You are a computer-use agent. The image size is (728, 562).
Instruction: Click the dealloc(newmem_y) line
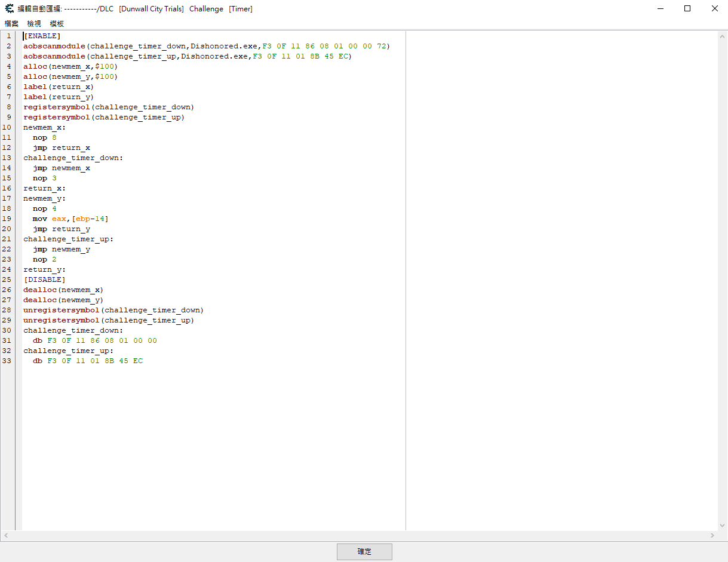[x=63, y=300]
